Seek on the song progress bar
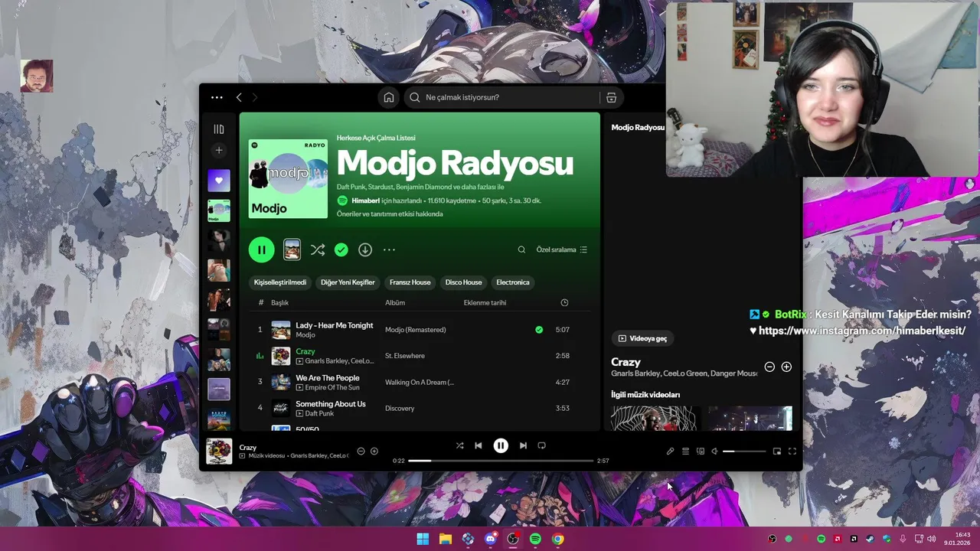 pyautogui.click(x=501, y=461)
